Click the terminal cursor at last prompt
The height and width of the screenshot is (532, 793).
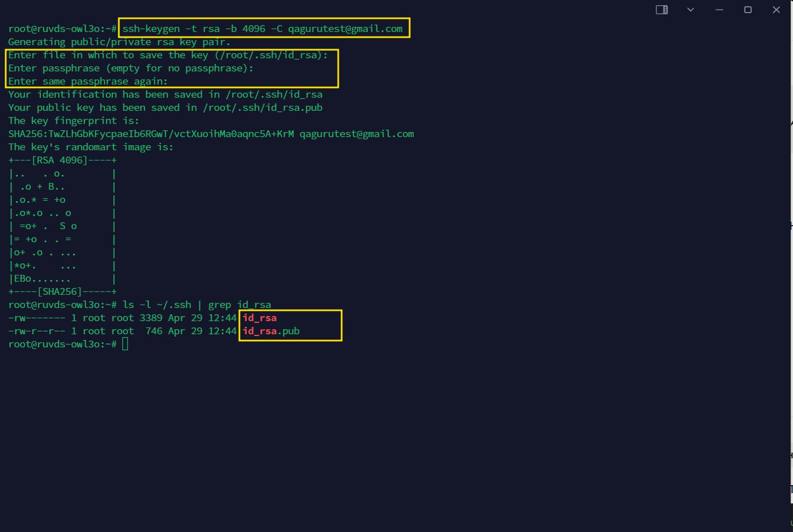(125, 344)
